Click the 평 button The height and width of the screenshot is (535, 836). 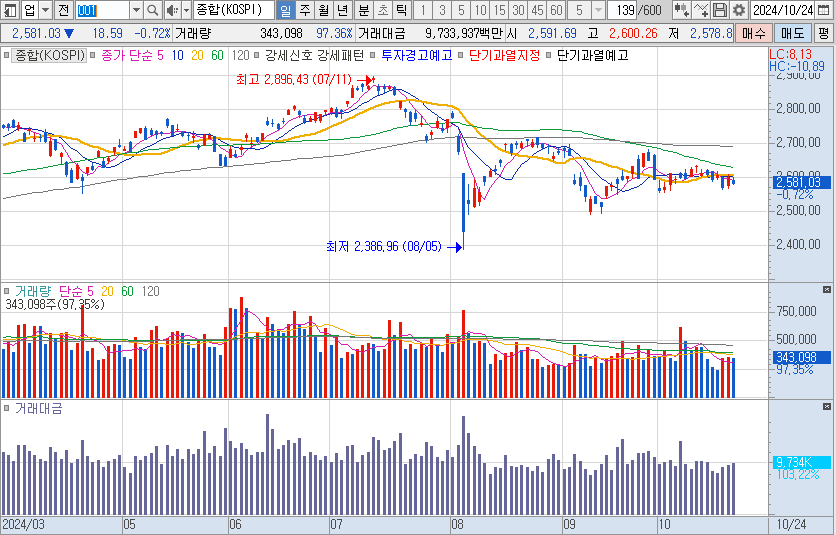(x=824, y=33)
